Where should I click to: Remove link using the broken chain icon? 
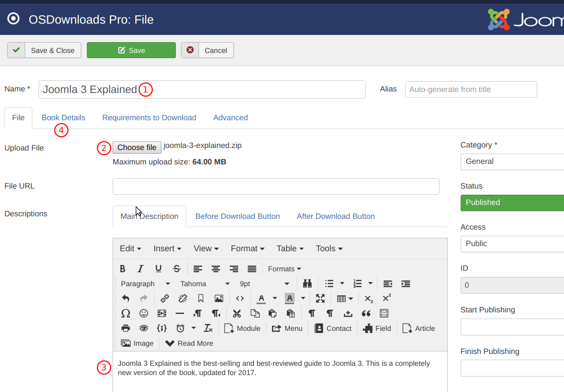click(x=183, y=298)
